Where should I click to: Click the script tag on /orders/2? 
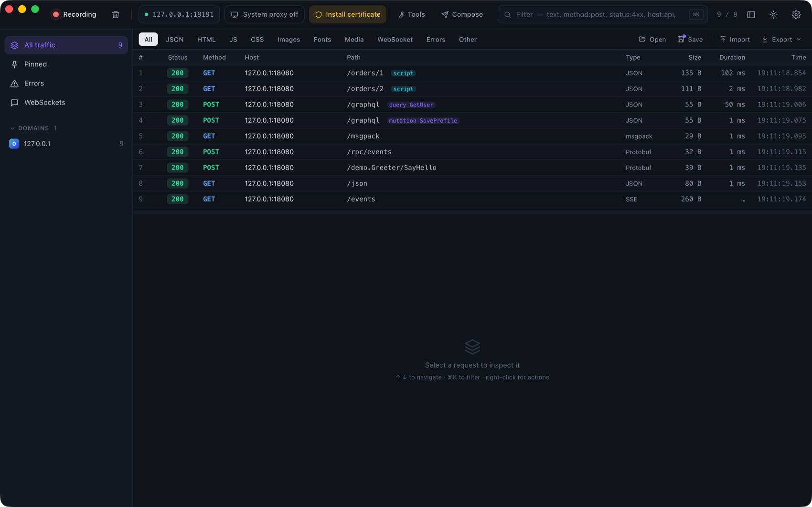pyautogui.click(x=403, y=89)
